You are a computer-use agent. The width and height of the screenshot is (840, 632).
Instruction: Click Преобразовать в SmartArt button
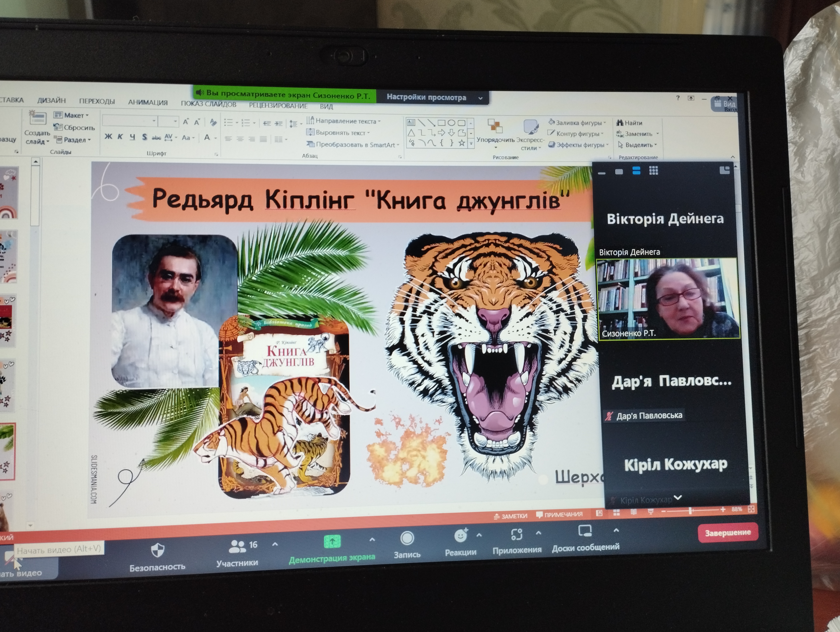(353, 145)
